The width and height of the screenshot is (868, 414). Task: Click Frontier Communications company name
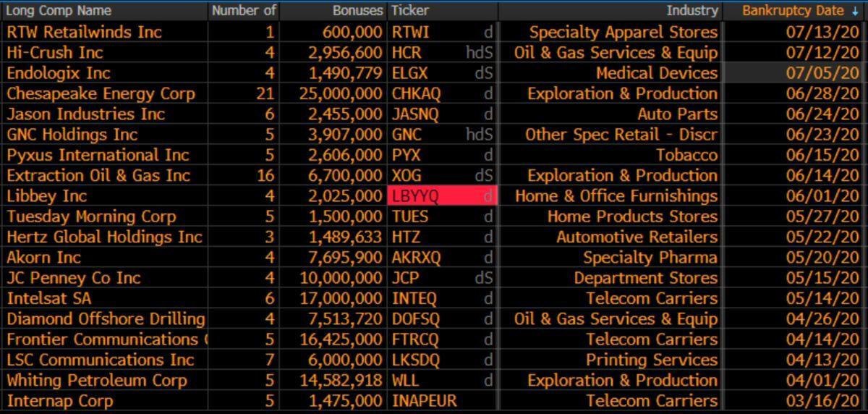(106, 339)
